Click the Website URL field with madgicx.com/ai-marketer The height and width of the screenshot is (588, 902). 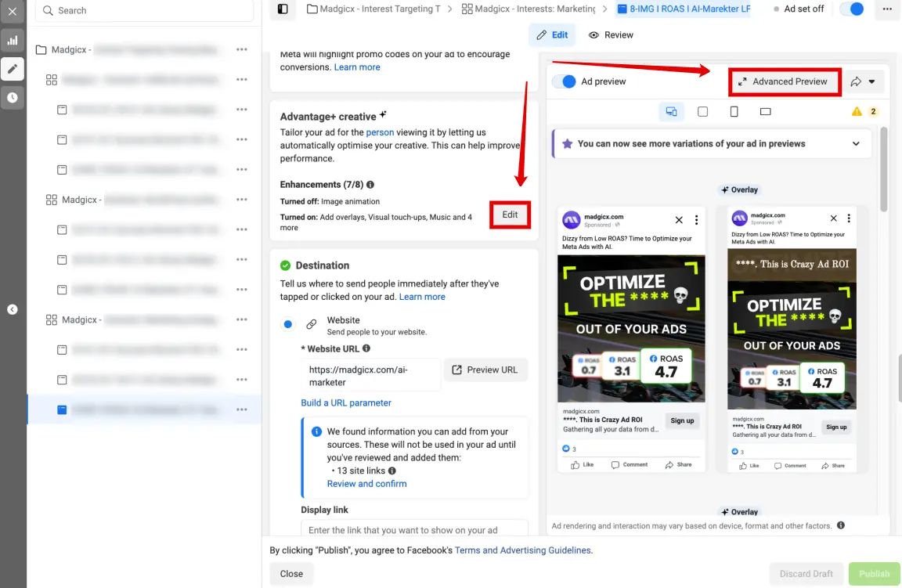(370, 376)
